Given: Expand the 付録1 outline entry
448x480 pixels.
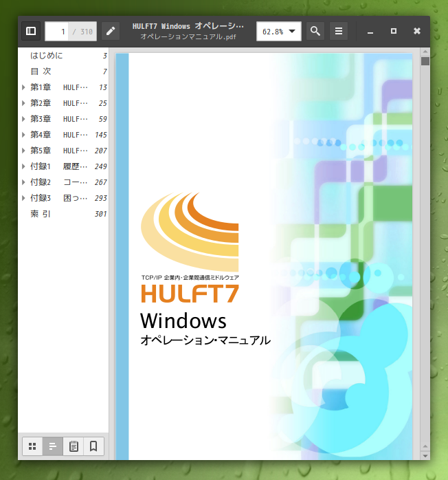Looking at the screenshot, I should (x=23, y=166).
